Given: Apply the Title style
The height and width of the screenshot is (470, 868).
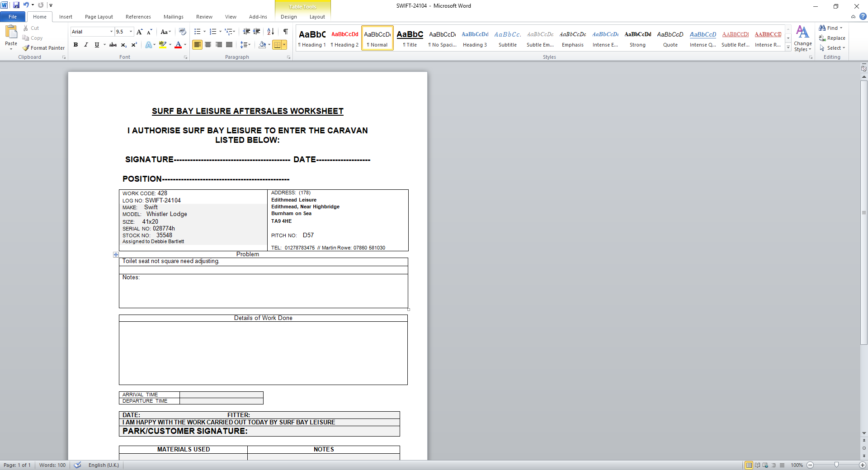Looking at the screenshot, I should coord(410,38).
